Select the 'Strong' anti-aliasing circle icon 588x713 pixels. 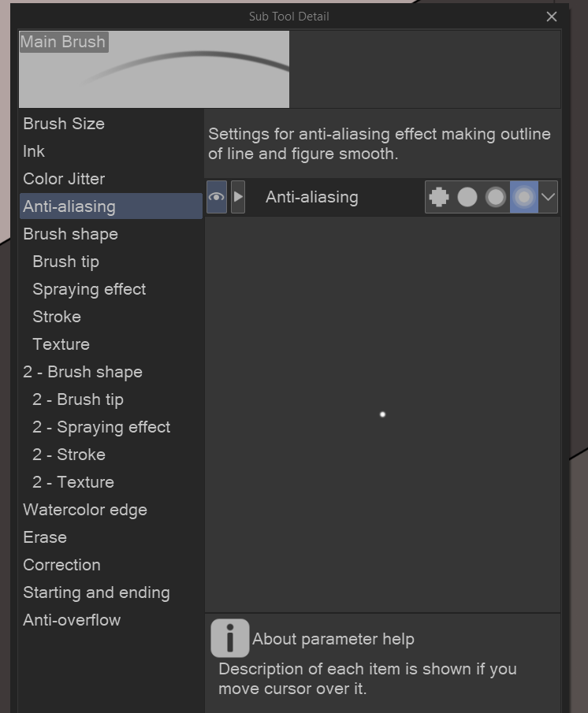click(x=523, y=197)
